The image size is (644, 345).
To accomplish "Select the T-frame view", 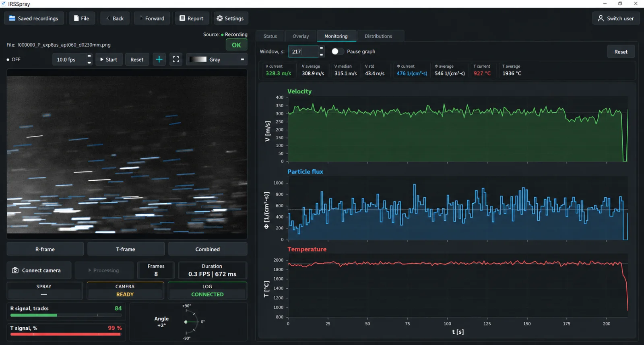I will [126, 249].
